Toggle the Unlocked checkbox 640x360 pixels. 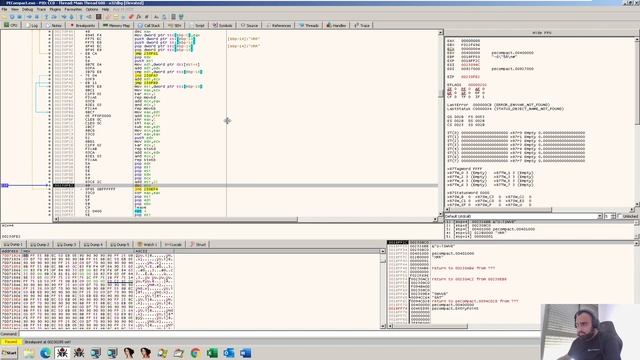[x=620, y=216]
